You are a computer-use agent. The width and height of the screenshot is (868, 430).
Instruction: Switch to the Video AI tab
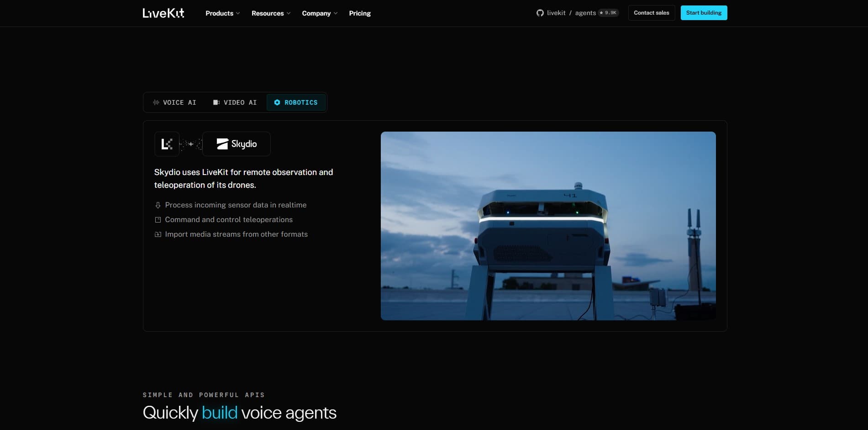235,102
